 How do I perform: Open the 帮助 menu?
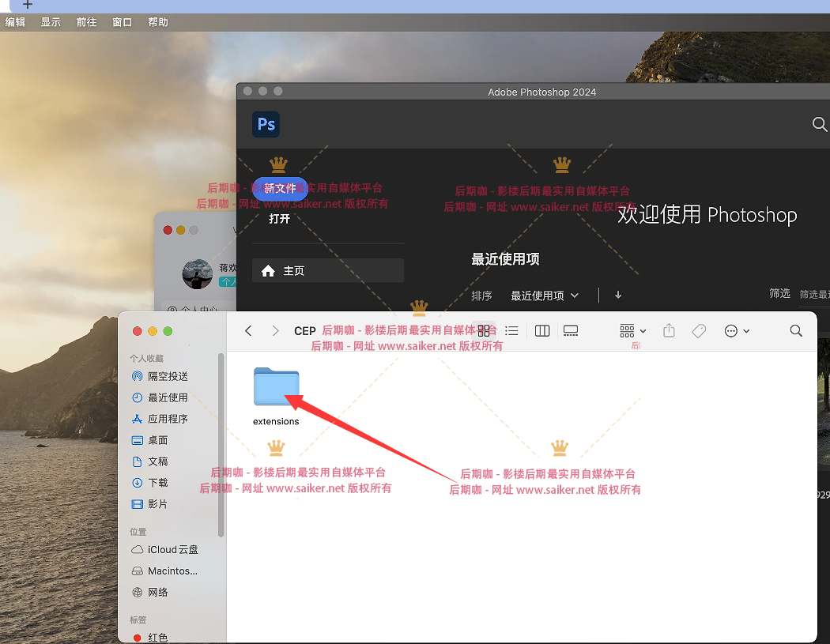coord(158,22)
